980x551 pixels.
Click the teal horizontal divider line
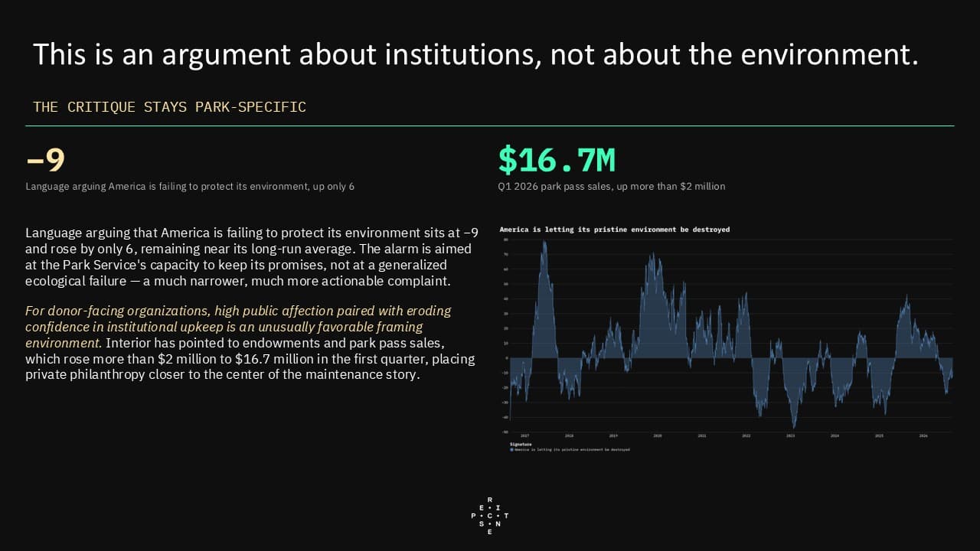click(490, 126)
